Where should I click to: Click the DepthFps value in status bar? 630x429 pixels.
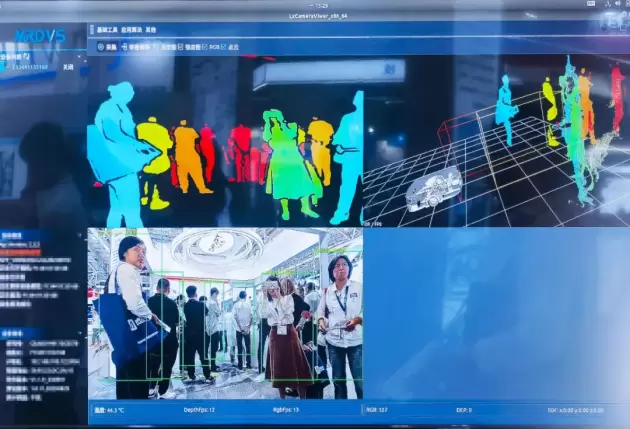(x=197, y=410)
